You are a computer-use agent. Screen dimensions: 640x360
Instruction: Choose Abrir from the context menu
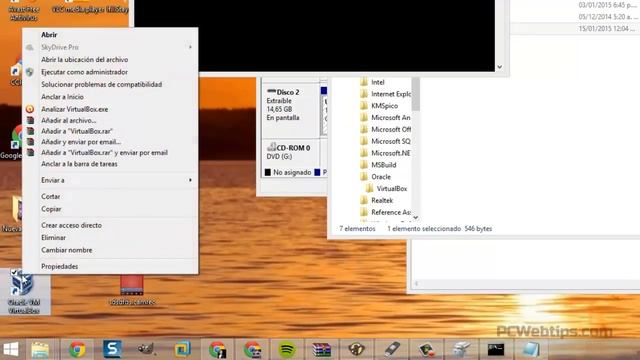coord(110,35)
